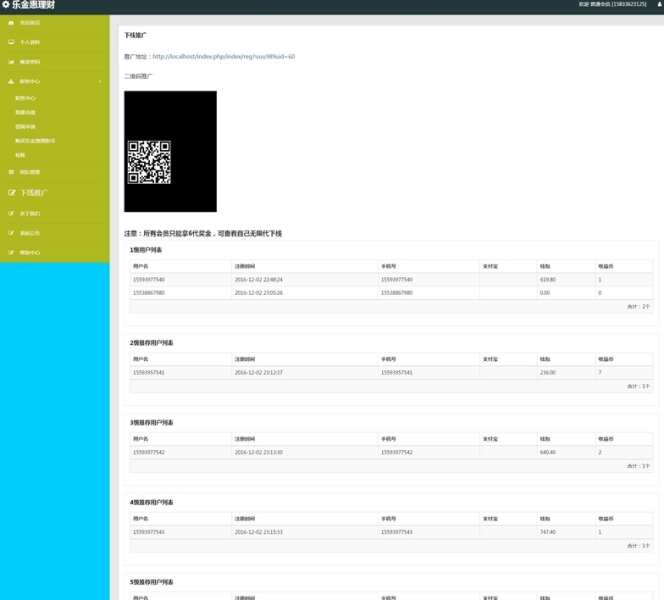The image size is (664, 600).
Task: Click the 4级推荐用户列表 heading
Action: click(x=152, y=502)
